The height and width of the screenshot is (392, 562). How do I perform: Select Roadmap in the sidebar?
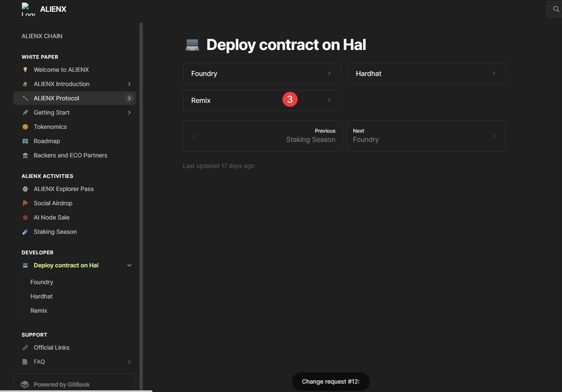pyautogui.click(x=47, y=141)
